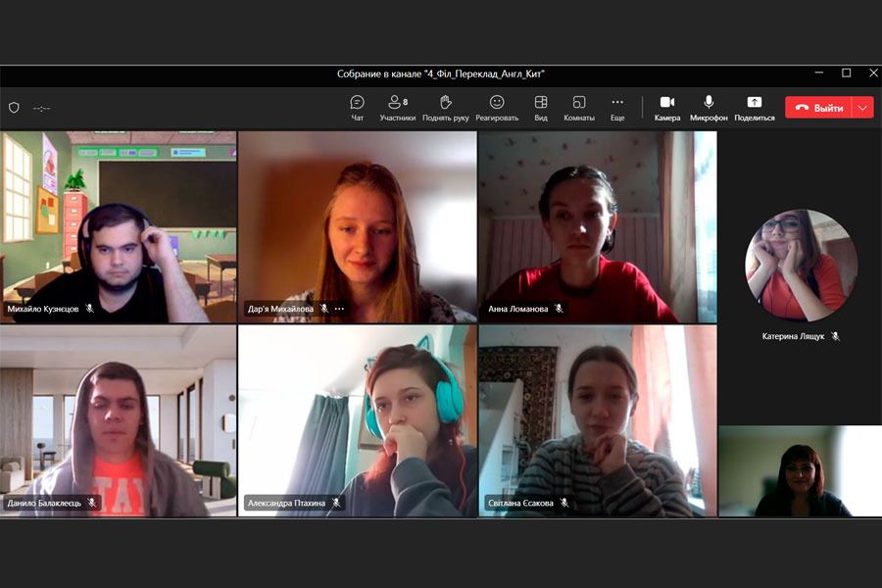
Task: Leave the meeting with Выйти
Action: coord(818,108)
